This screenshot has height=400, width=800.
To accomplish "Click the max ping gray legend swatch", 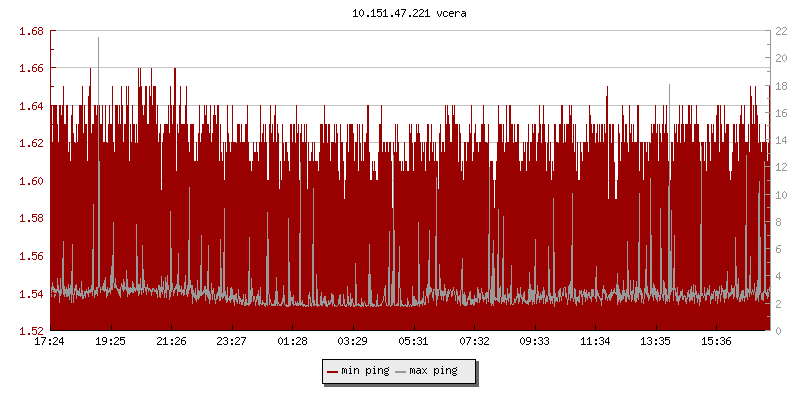I will 401,371.
